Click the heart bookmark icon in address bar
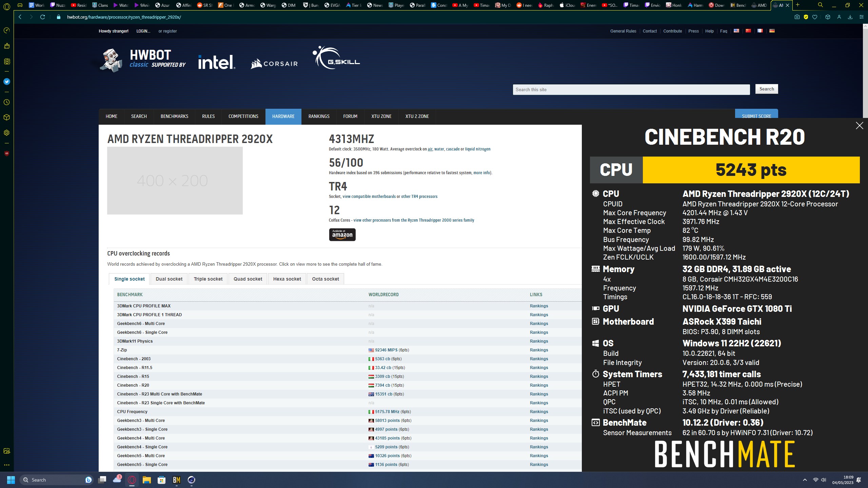868x488 pixels. 815,17
